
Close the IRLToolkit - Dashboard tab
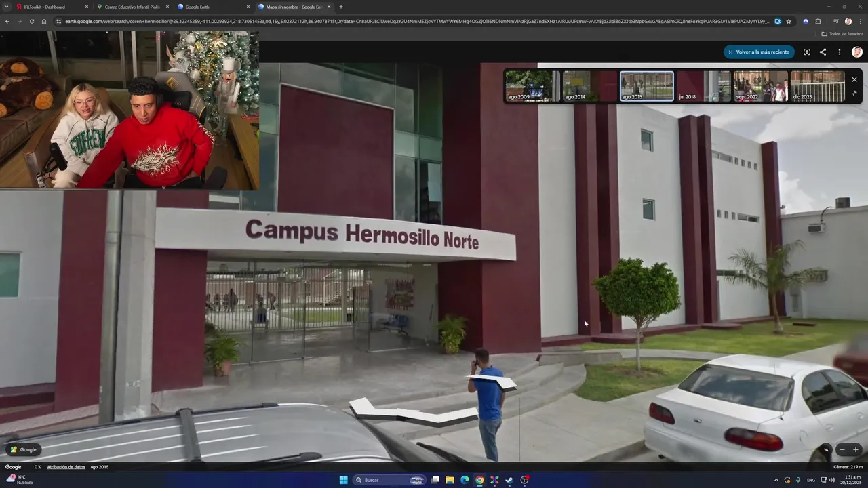[86, 7]
